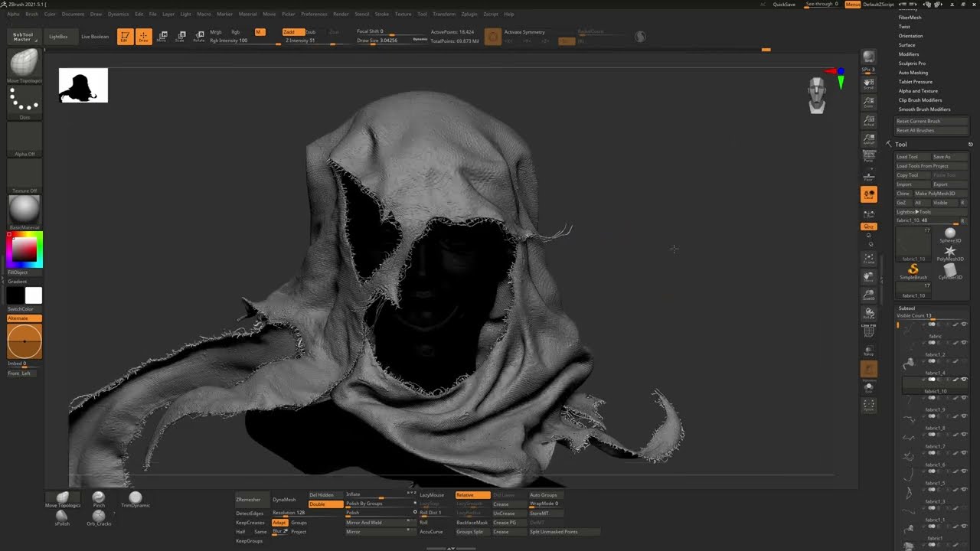Screen dimensions: 980x551
Task: Click QuickSave at the top
Action: [x=784, y=5]
